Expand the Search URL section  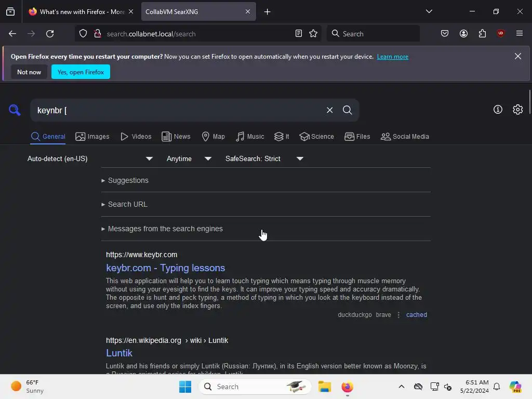click(x=124, y=204)
